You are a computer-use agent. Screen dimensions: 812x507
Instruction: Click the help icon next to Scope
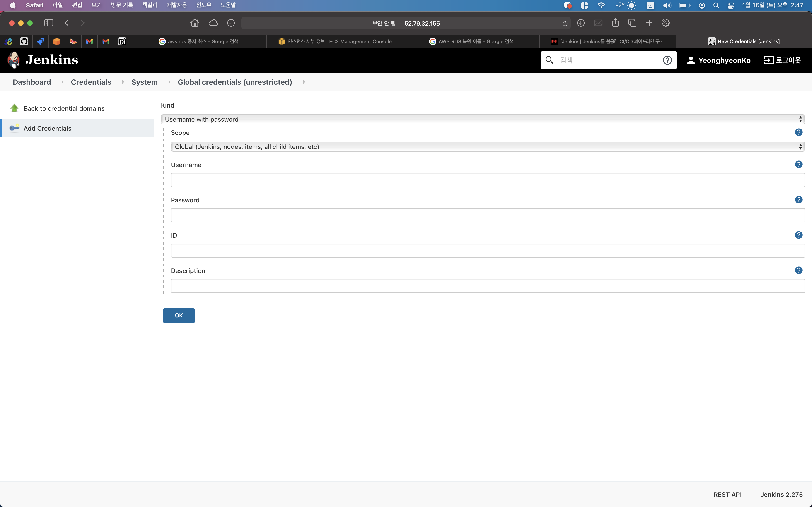tap(799, 132)
